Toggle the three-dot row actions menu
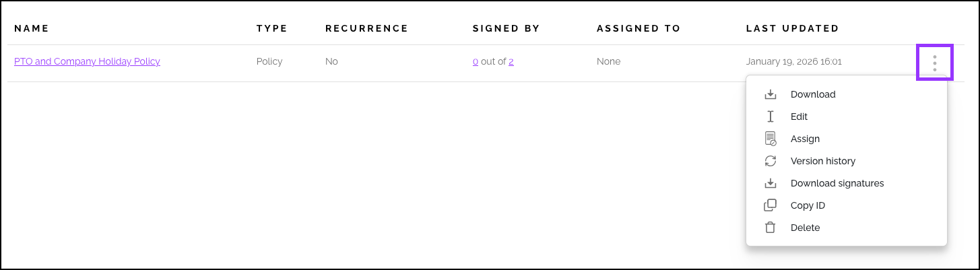This screenshot has height=270, width=980. tap(934, 63)
